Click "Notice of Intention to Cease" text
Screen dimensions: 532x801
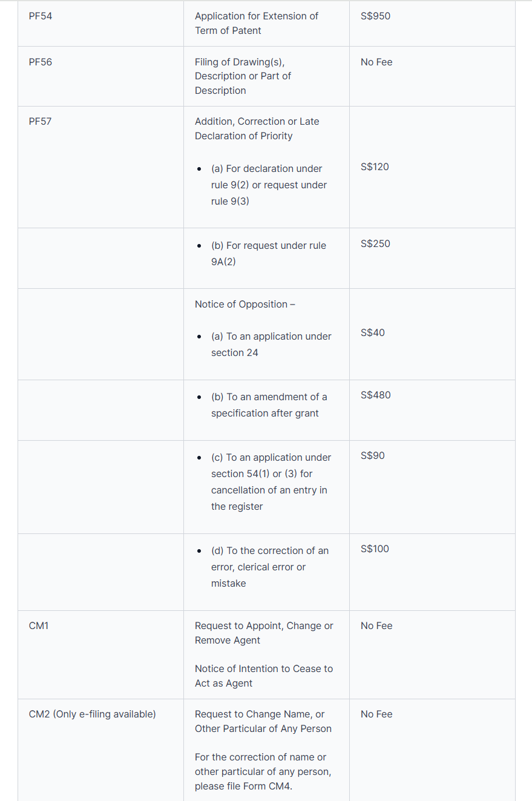263,676
